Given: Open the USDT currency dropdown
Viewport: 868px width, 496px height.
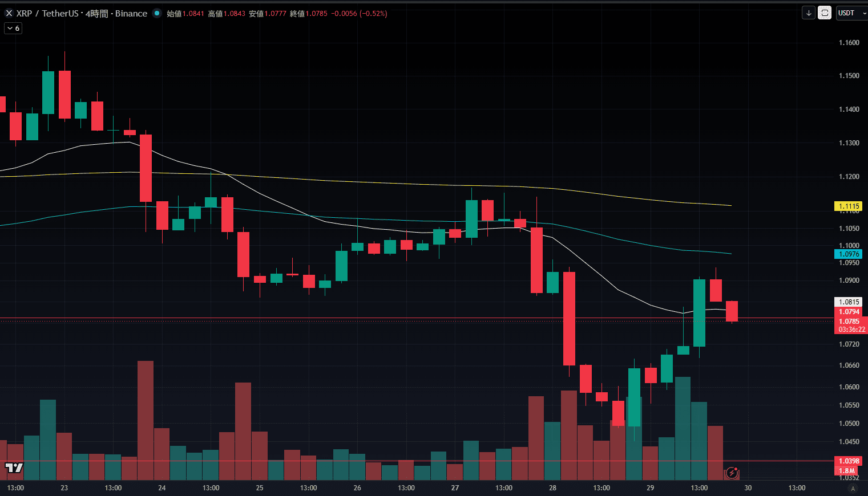Looking at the screenshot, I should pos(851,13).
